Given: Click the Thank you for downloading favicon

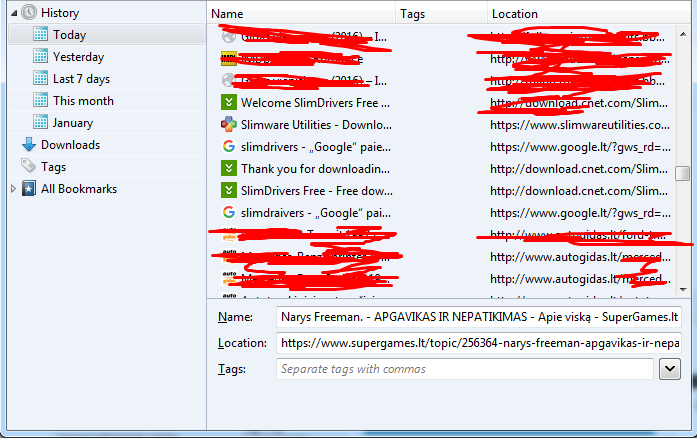Looking at the screenshot, I should coord(228,168).
